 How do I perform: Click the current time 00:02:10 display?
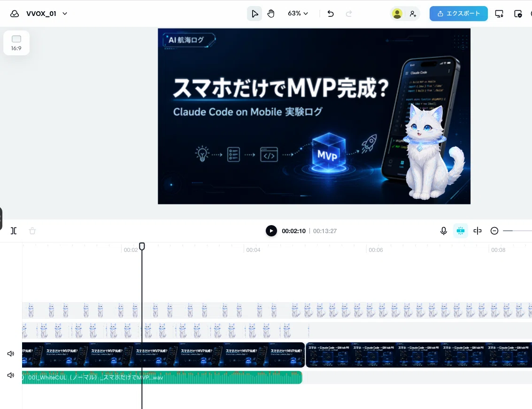click(x=293, y=231)
